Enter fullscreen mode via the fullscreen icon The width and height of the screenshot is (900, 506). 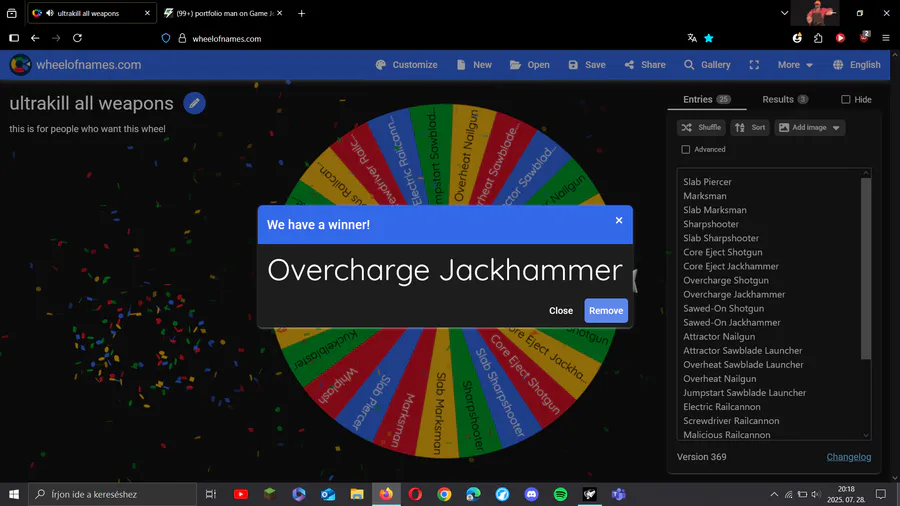[754, 65]
